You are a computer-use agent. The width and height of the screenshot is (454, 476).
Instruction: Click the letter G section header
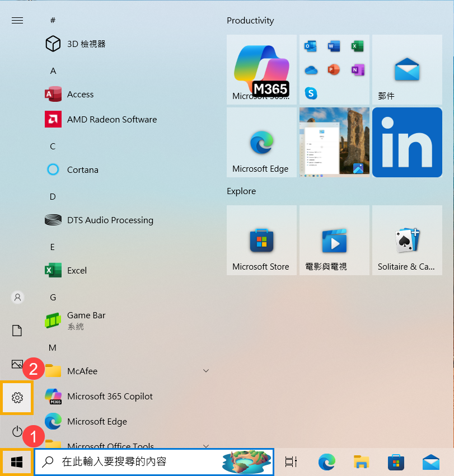point(53,297)
